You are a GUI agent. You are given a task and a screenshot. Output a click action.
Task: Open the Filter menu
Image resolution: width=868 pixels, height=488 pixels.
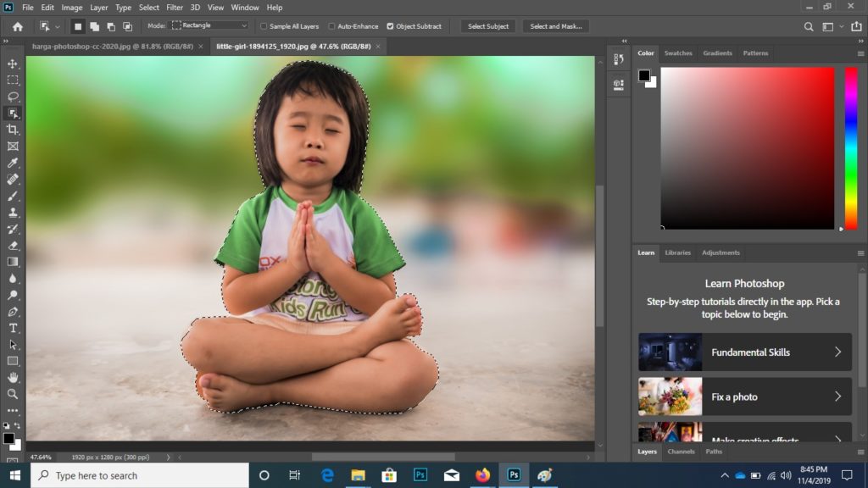pos(175,8)
